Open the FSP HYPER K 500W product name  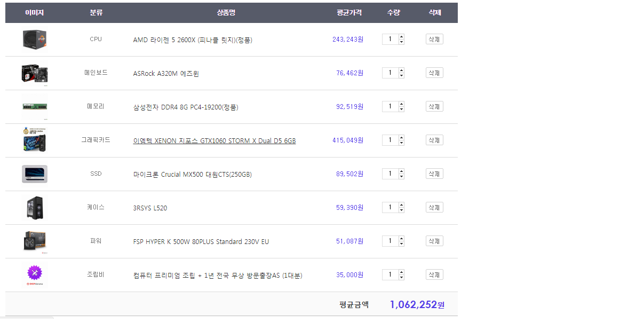click(x=201, y=242)
